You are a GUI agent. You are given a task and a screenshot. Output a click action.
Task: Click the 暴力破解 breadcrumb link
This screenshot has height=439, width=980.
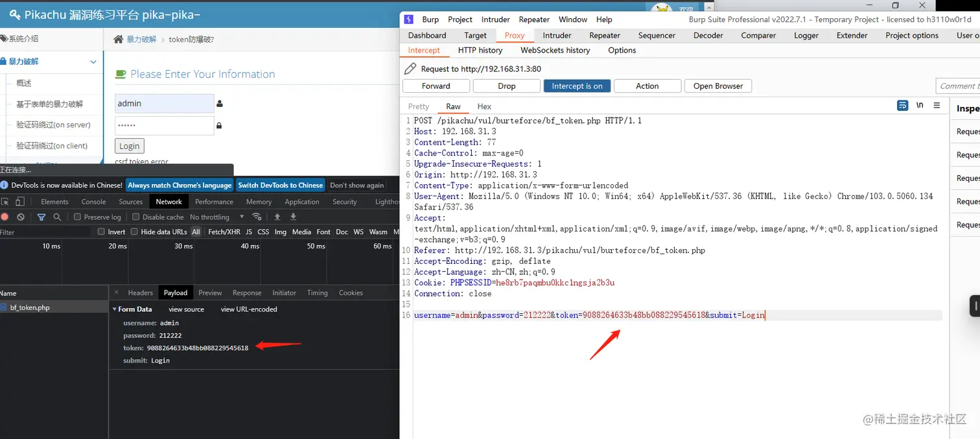(141, 40)
